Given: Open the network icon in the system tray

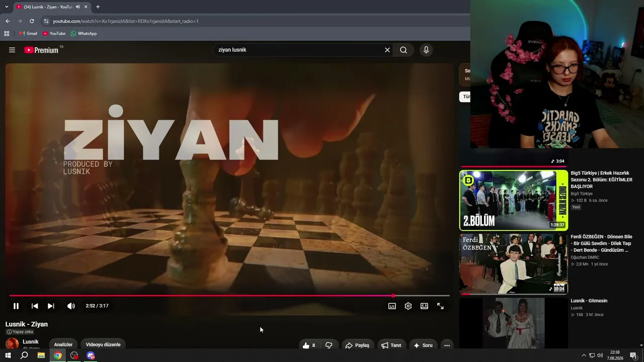Looking at the screenshot, I should [x=592, y=355].
